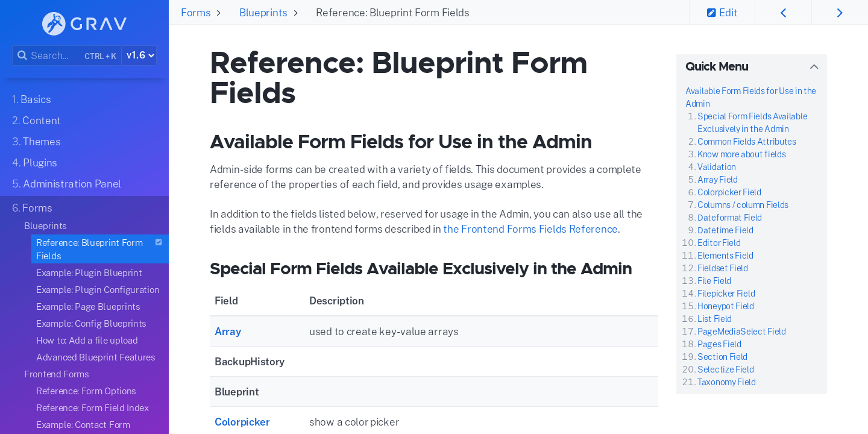868x434 pixels.
Task: Click chevron after Blueprints breadcrumb
Action: [x=295, y=13]
